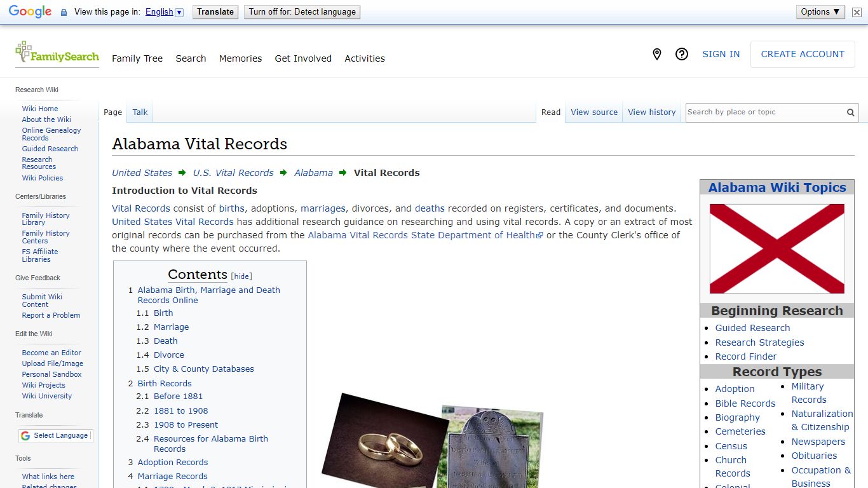Select the Read tab
Viewport: 868px width, 488px height.
click(x=551, y=112)
